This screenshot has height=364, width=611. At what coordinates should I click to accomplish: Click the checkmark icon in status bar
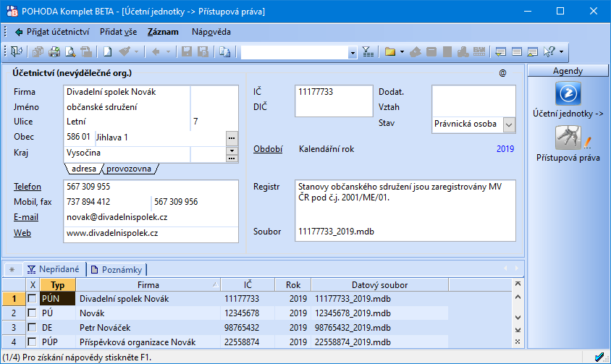(x=599, y=357)
